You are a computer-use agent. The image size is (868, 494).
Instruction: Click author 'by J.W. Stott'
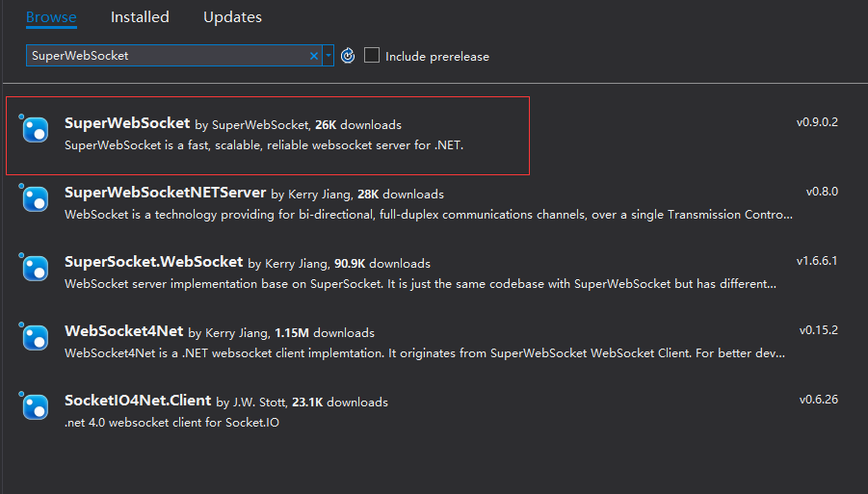coord(251,403)
